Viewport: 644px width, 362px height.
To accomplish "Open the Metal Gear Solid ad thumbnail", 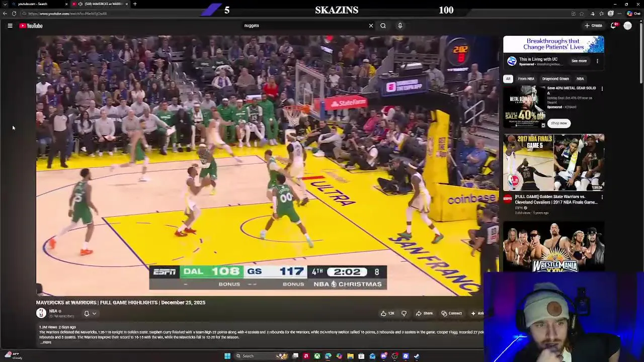I will [524, 107].
